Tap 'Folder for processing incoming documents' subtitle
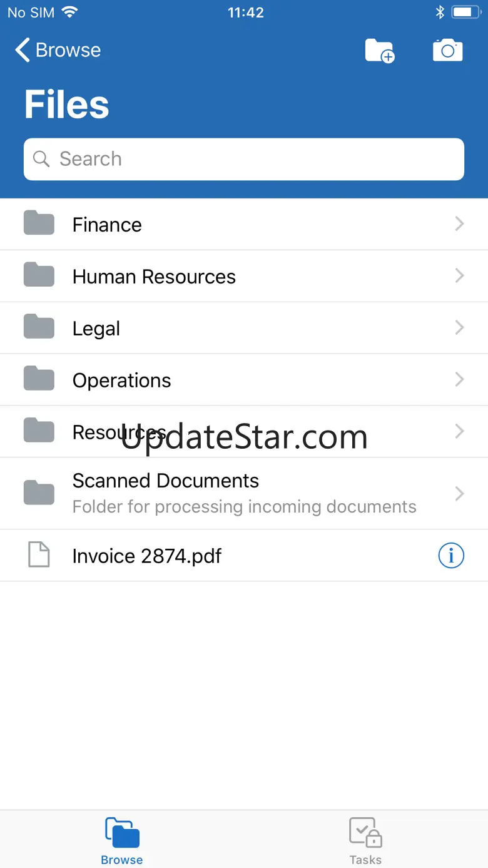Viewport: 488px width, 868px height. point(245,507)
